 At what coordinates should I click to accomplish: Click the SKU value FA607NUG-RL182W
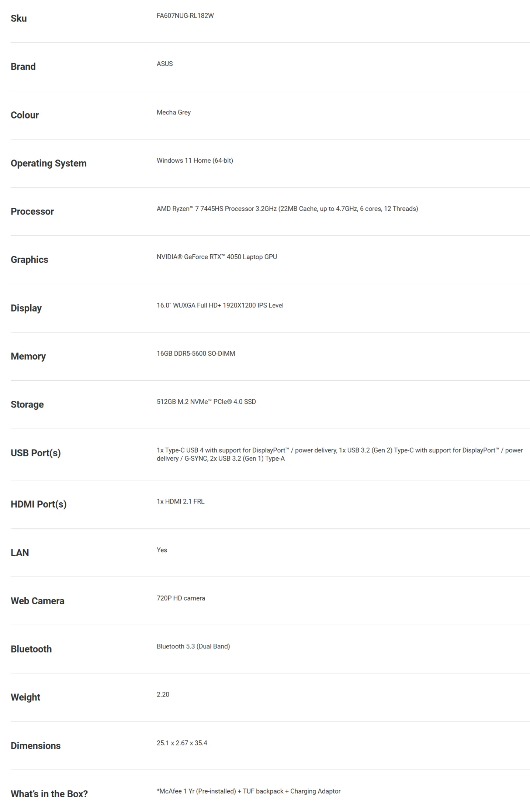click(x=185, y=16)
